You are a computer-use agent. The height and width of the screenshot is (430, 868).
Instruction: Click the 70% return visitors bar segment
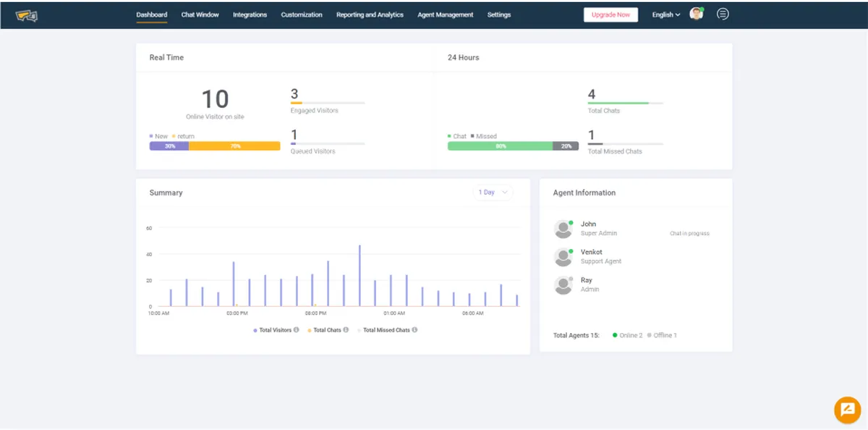click(x=234, y=146)
